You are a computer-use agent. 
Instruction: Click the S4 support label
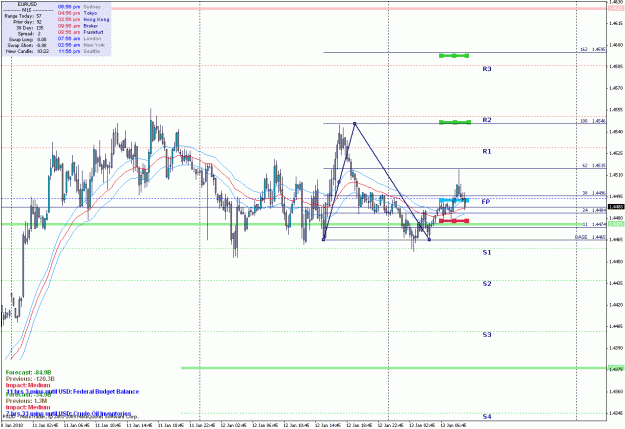(487, 417)
